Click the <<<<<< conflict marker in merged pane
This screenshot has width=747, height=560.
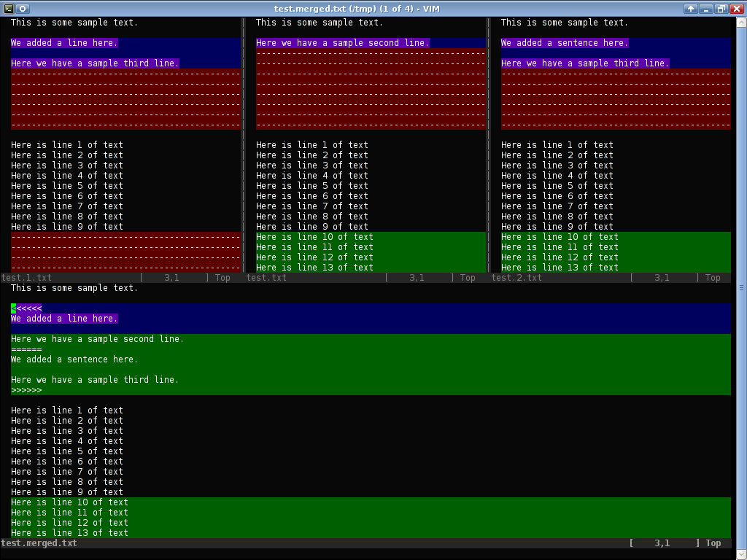tap(26, 308)
